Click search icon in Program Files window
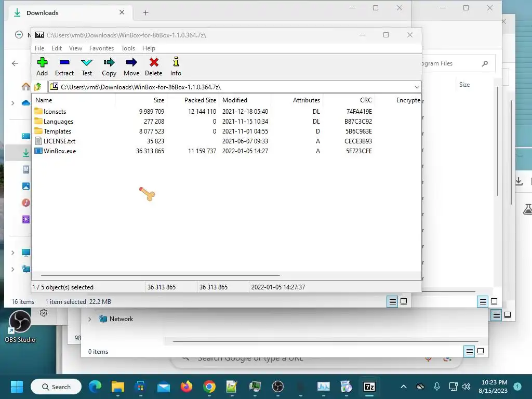This screenshot has width=532, height=399. pyautogui.click(x=485, y=63)
